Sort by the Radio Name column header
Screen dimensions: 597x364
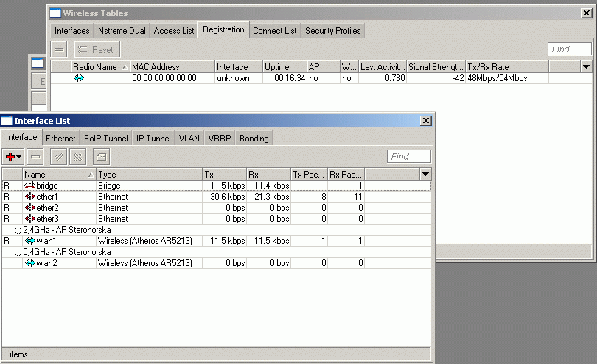tap(100, 66)
